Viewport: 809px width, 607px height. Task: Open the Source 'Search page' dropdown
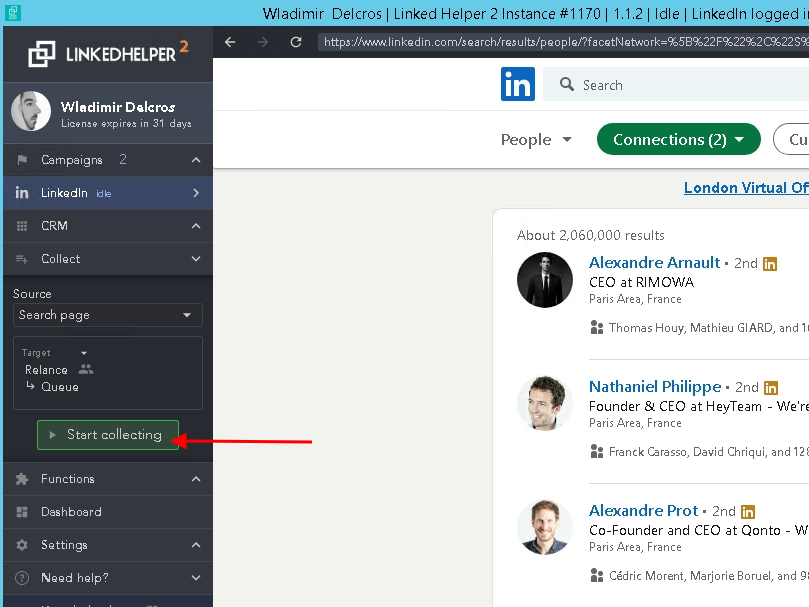[x=108, y=315]
